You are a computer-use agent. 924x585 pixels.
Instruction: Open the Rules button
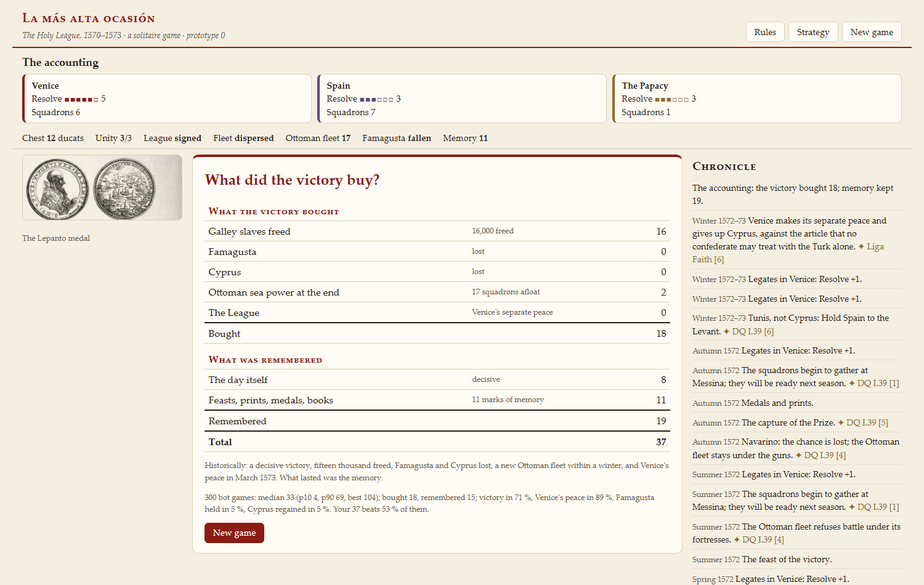[x=765, y=32]
